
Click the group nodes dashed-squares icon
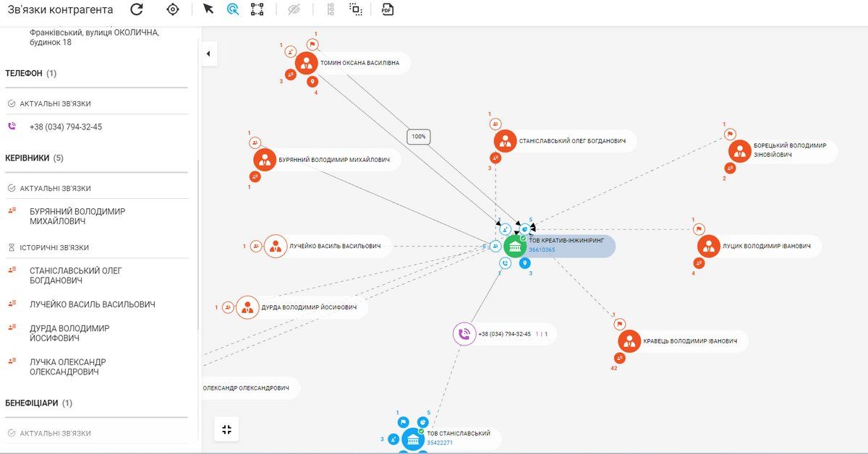click(x=355, y=9)
